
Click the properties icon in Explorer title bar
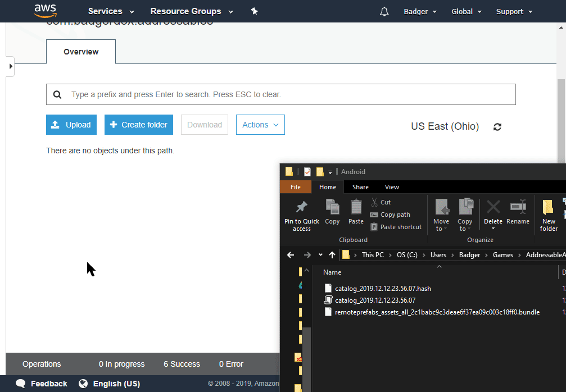click(307, 172)
